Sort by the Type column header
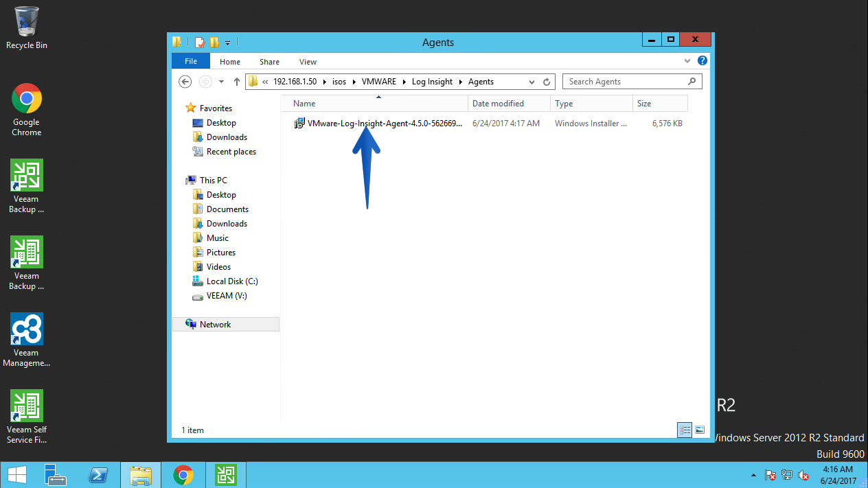 click(591, 104)
